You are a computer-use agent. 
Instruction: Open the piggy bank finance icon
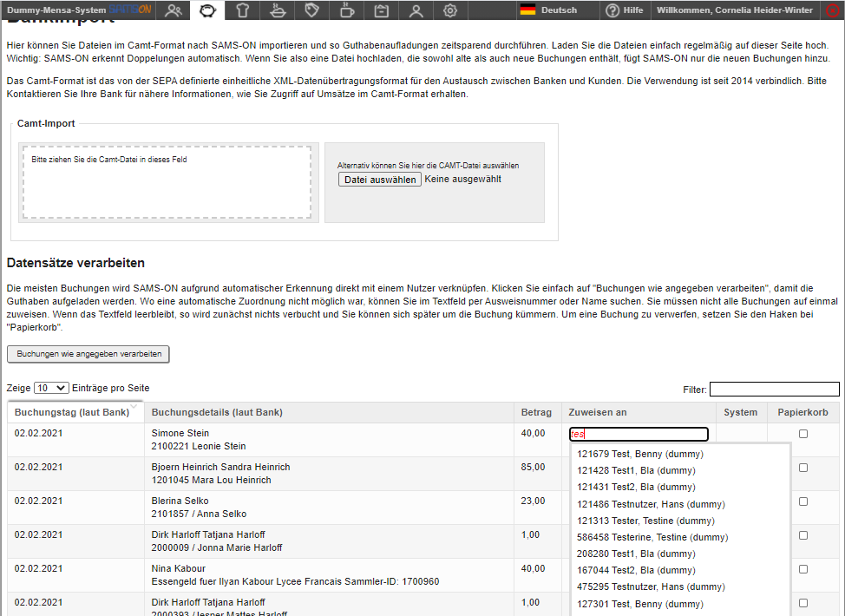click(207, 10)
